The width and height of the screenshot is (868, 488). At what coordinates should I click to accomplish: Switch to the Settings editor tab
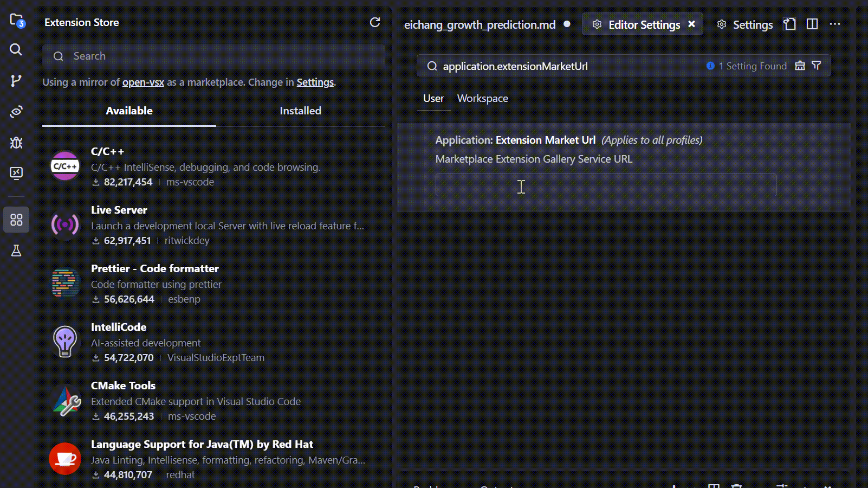[x=745, y=25]
